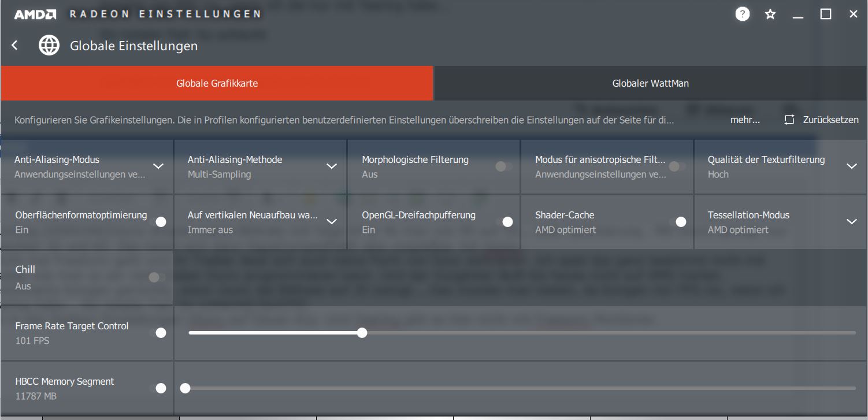Expand the Anti-Aliasing-Modus dropdown

pos(158,166)
